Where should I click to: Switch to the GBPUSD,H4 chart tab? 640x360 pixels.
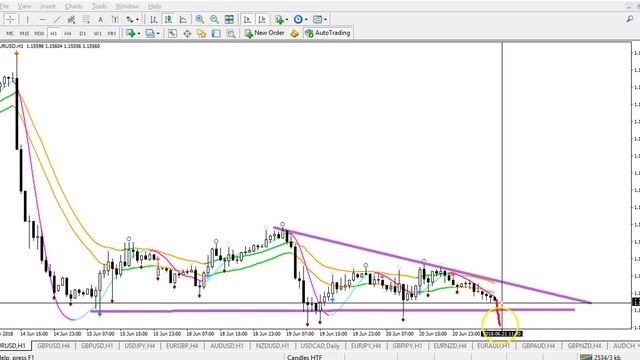53,346
